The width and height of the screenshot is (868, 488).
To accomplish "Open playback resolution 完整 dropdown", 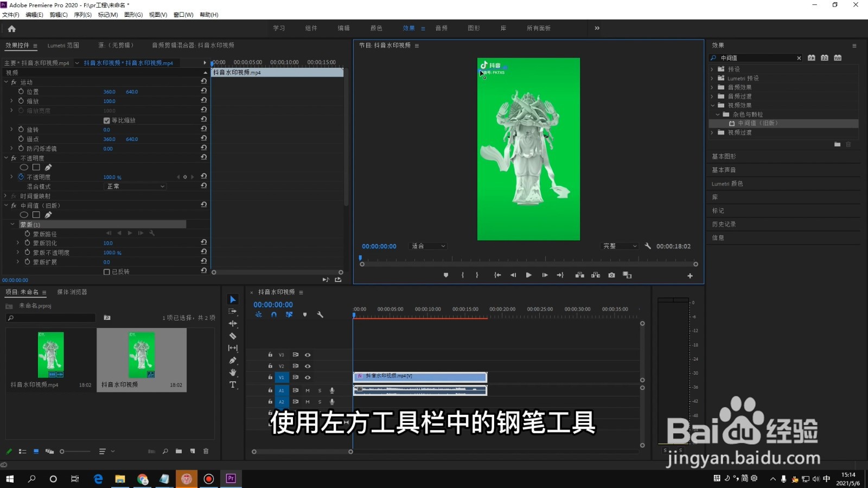I will click(620, 246).
